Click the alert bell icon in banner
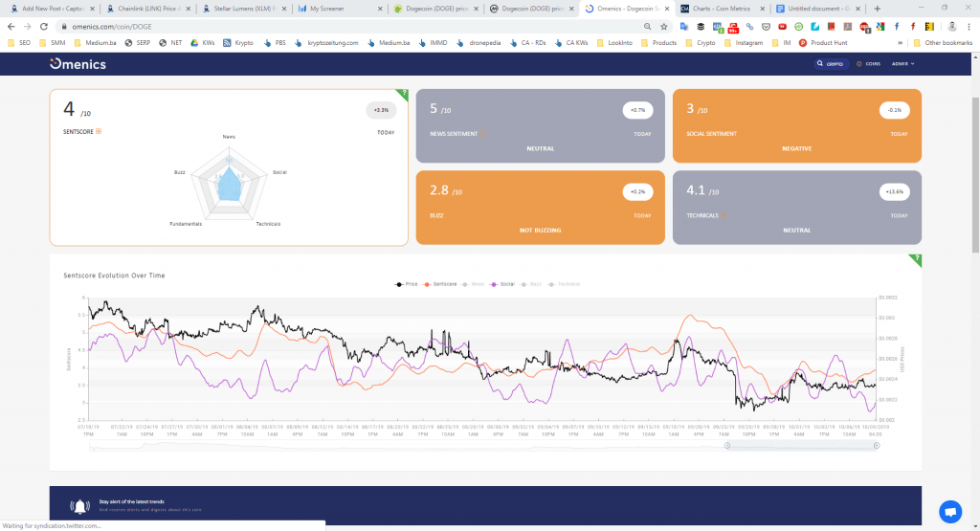The height and width of the screenshot is (531, 980). [x=79, y=506]
